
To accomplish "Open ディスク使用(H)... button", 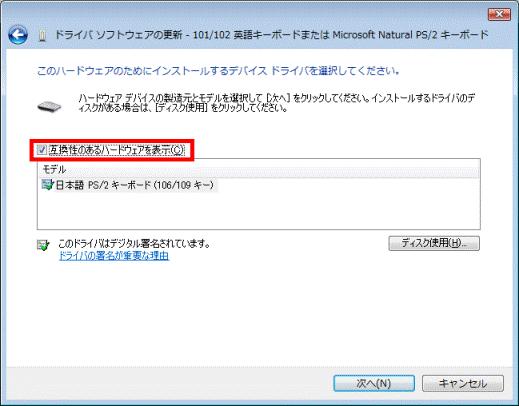I will tap(434, 243).
